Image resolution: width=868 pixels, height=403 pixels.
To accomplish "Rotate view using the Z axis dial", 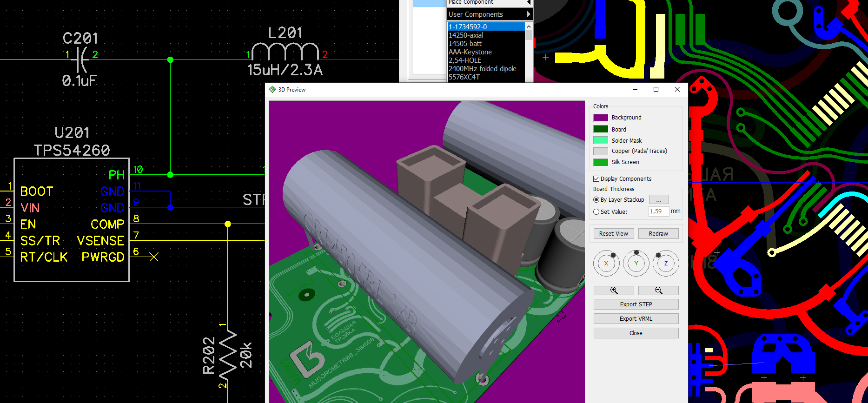I will pyautogui.click(x=666, y=263).
